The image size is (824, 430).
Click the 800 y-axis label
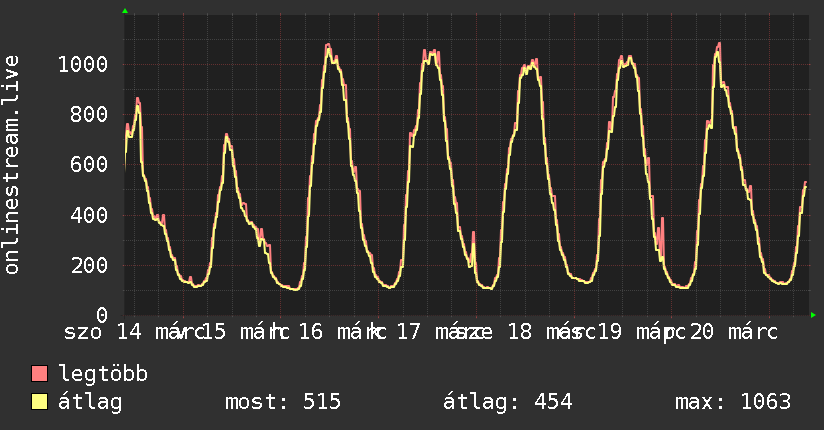pyautogui.click(x=89, y=115)
